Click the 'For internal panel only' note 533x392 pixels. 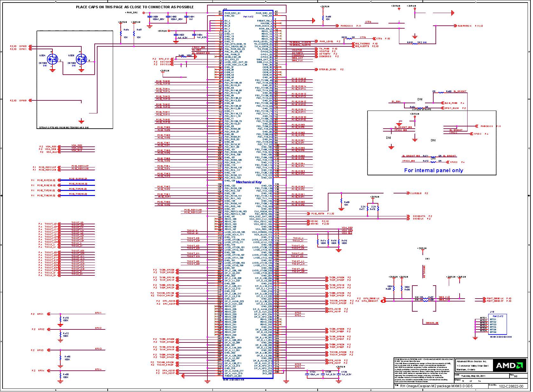[434, 170]
